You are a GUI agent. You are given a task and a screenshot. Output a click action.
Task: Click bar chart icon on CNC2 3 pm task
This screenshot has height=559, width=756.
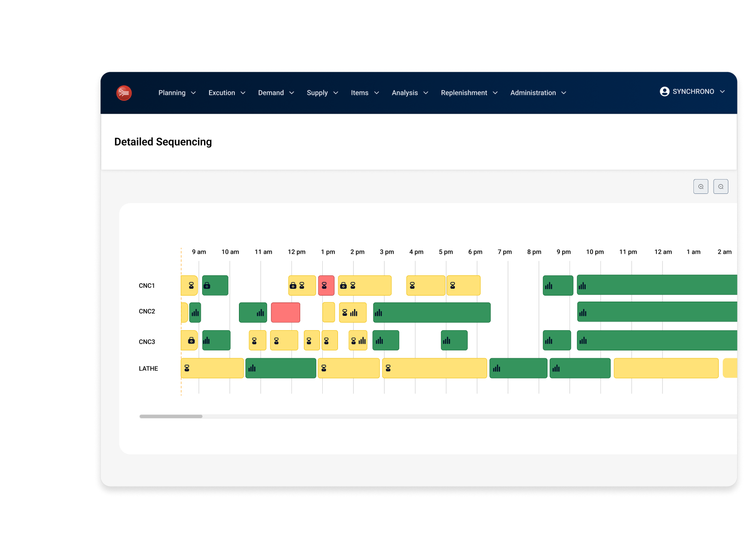pyautogui.click(x=378, y=313)
